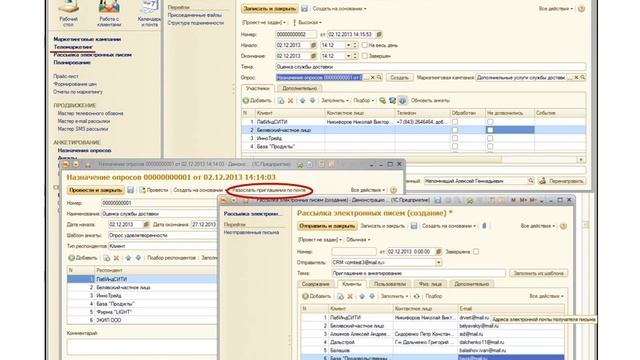
Task: Click the blue info icon in participants toolbar
Action: click(x=402, y=100)
